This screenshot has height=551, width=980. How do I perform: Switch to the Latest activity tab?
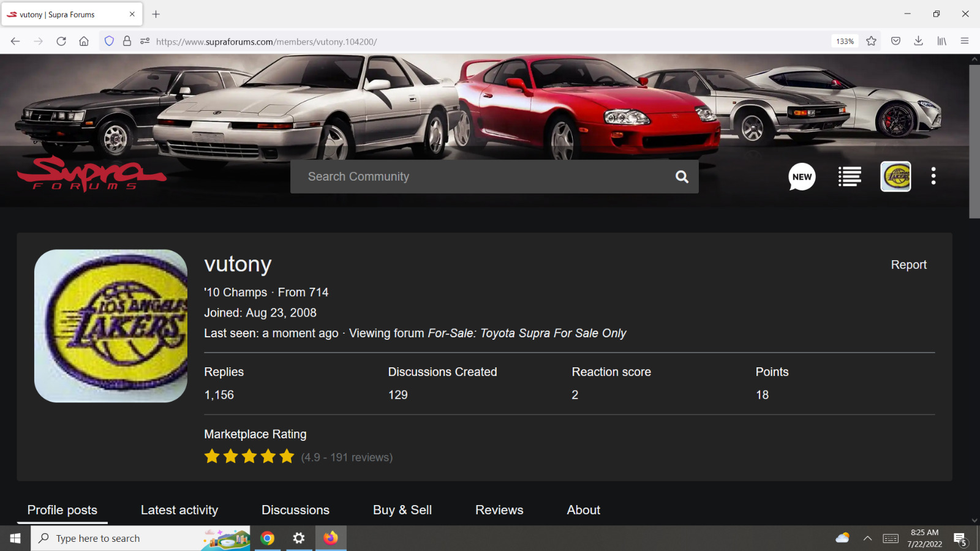tap(179, 510)
